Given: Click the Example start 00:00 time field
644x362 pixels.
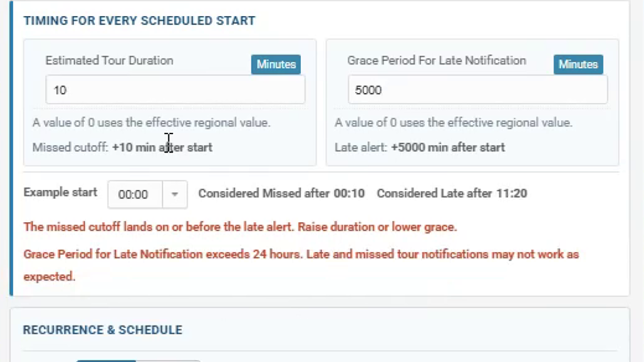Looking at the screenshot, I should (135, 194).
